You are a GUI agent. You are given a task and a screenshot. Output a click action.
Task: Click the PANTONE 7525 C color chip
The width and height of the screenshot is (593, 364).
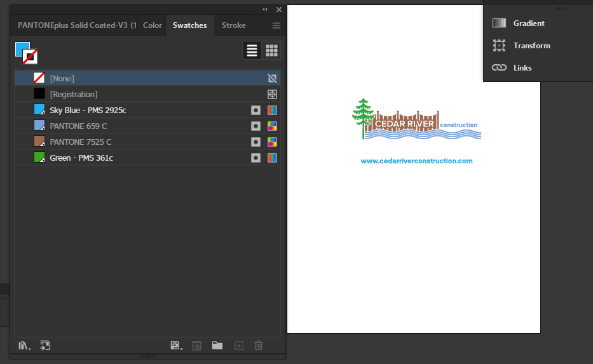(39, 142)
